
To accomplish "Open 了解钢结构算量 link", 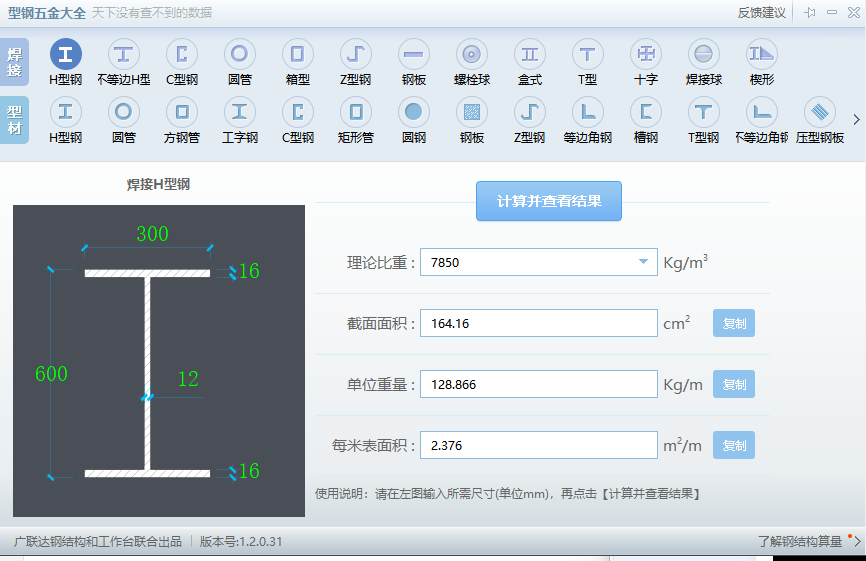I will (800, 541).
